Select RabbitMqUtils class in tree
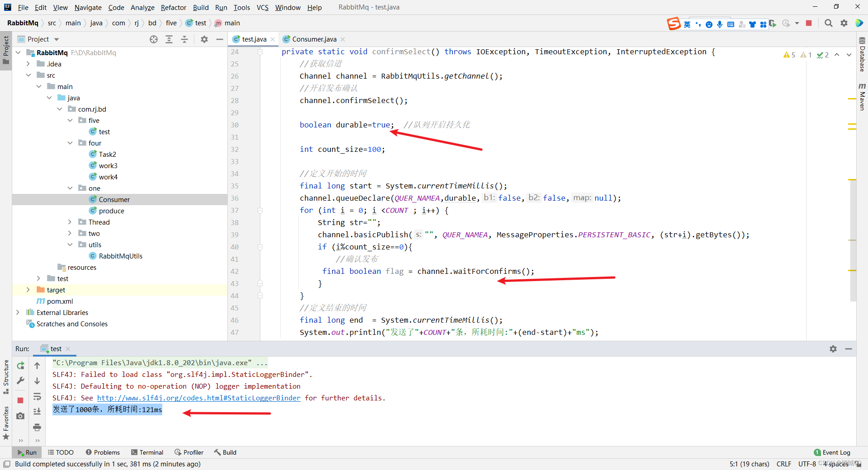This screenshot has height=470, width=868. point(120,256)
